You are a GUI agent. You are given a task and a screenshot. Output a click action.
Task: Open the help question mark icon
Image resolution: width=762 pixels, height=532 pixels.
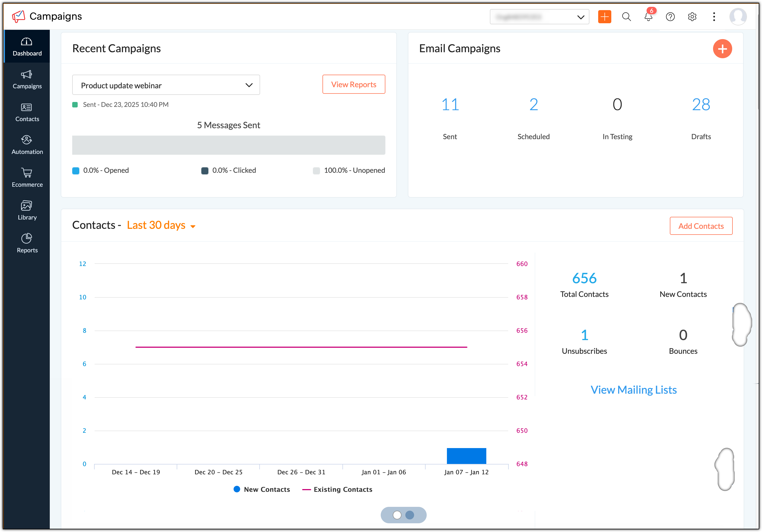point(670,17)
